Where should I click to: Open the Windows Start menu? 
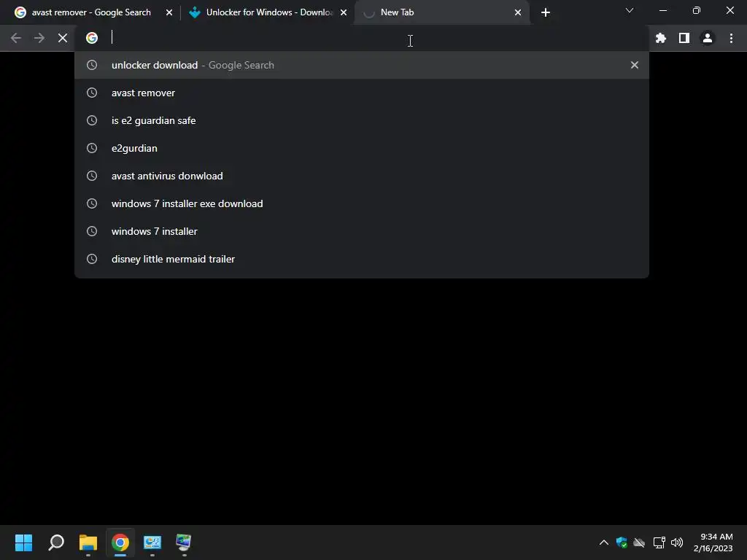23,542
